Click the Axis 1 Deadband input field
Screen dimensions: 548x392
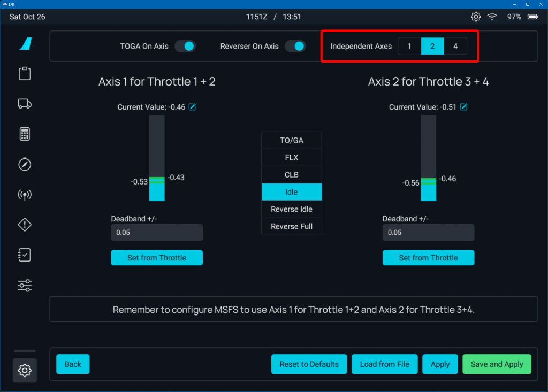157,233
